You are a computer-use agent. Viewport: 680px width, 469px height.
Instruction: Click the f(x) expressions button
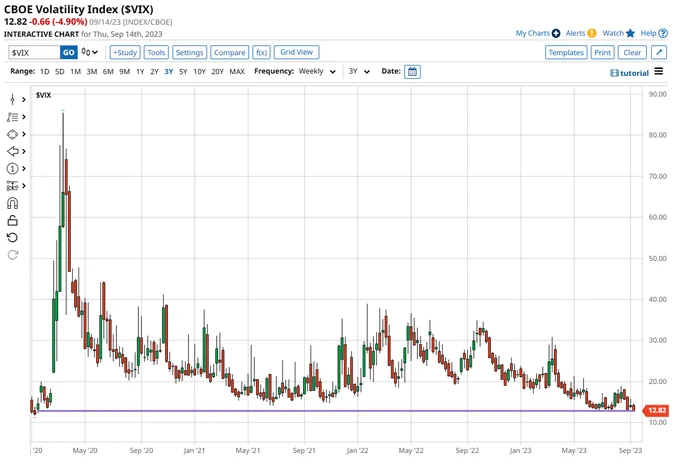pyautogui.click(x=262, y=52)
